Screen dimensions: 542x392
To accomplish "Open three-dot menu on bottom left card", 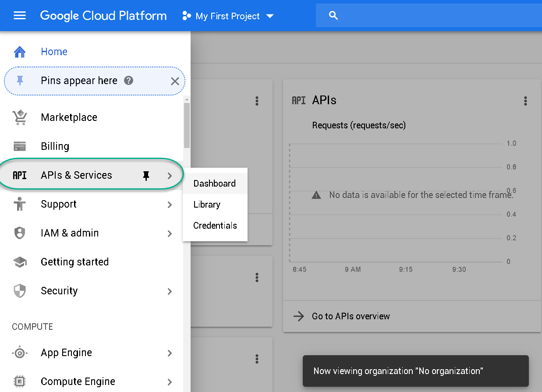I will pos(257,359).
